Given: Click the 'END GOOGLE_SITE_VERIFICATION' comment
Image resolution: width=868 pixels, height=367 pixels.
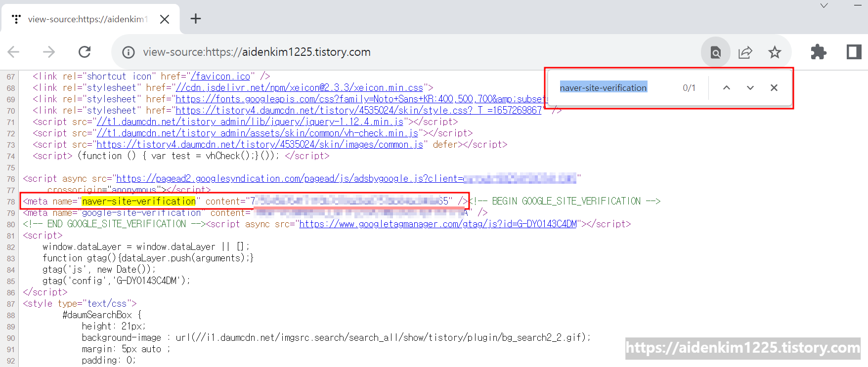Looking at the screenshot, I should pyautogui.click(x=114, y=224).
